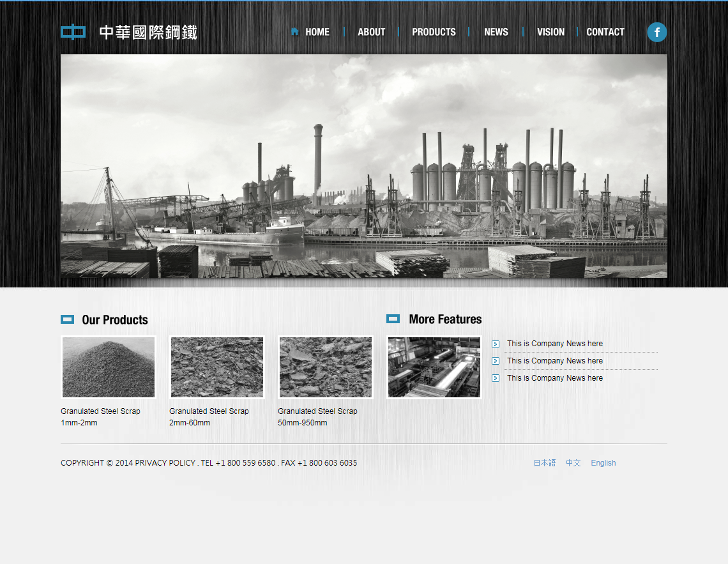Open Granulated Steel Scrap 2mm-60mm thumbnail
728x564 pixels.
217,367
